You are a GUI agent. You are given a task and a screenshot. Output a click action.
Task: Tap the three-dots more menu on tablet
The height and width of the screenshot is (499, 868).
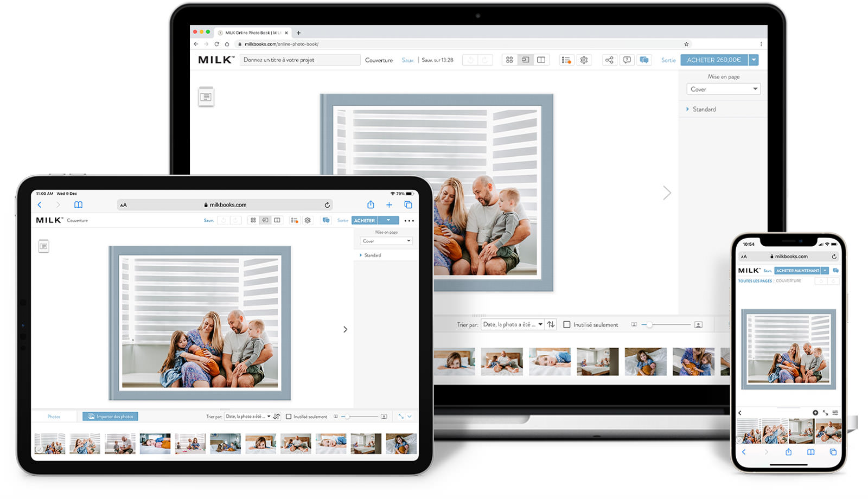pyautogui.click(x=409, y=221)
